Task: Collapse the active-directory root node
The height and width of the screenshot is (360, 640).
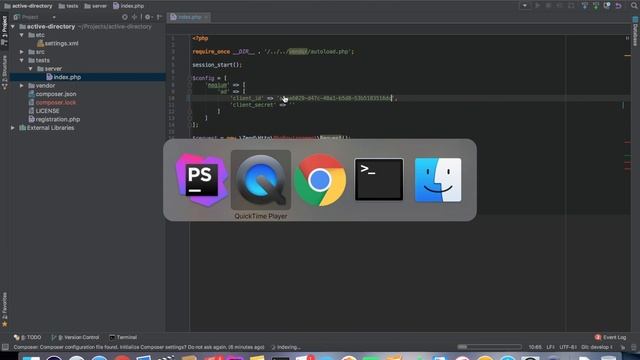Action: click(13, 27)
